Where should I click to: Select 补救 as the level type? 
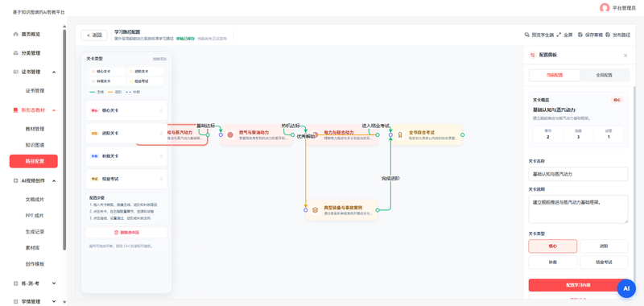[553, 262]
